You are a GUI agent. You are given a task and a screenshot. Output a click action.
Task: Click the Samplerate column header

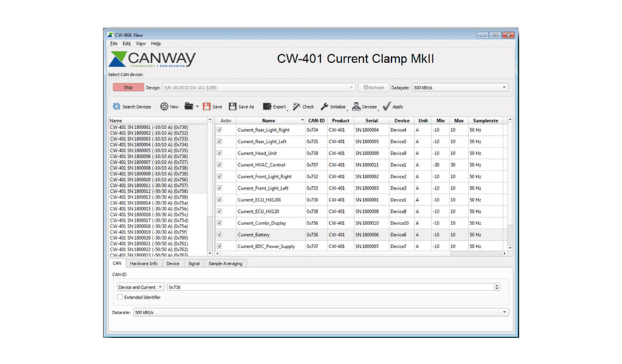(x=485, y=120)
